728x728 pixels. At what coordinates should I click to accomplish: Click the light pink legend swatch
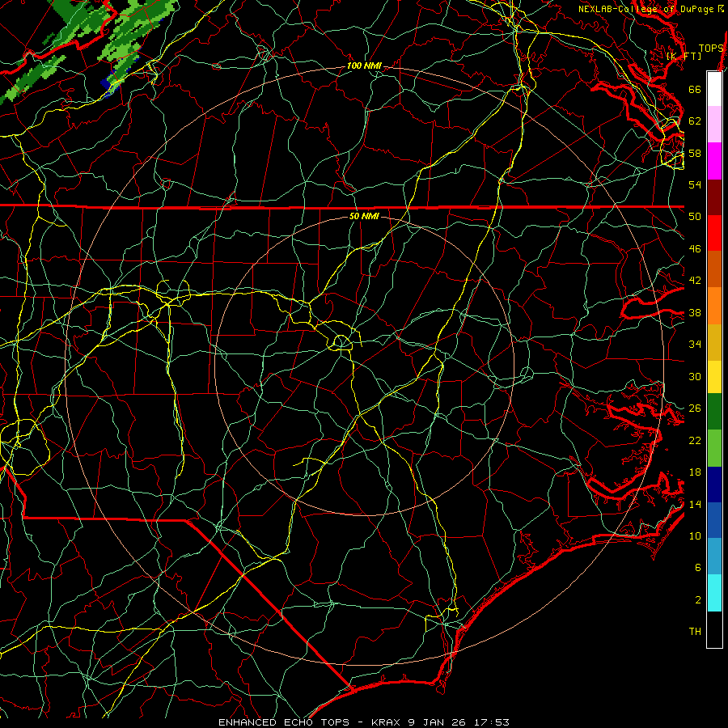click(x=714, y=125)
